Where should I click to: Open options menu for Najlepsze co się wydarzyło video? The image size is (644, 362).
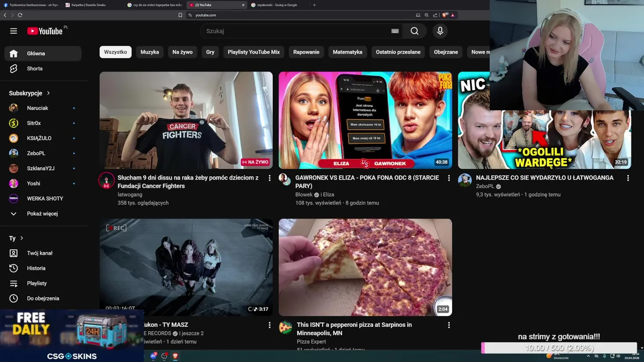pyautogui.click(x=628, y=178)
